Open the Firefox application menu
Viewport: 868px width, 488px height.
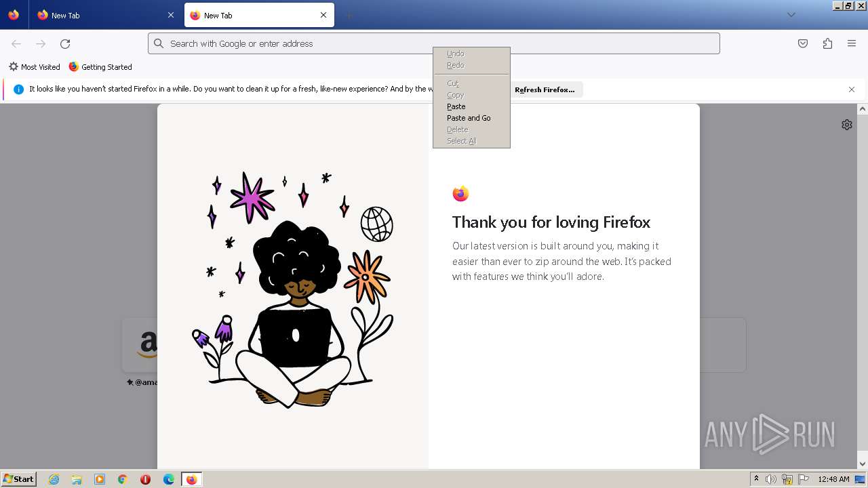click(852, 43)
